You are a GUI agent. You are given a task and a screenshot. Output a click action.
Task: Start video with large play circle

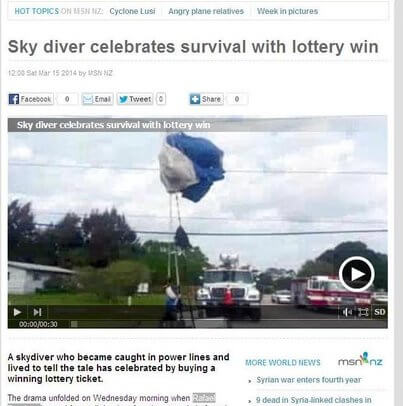click(x=357, y=274)
